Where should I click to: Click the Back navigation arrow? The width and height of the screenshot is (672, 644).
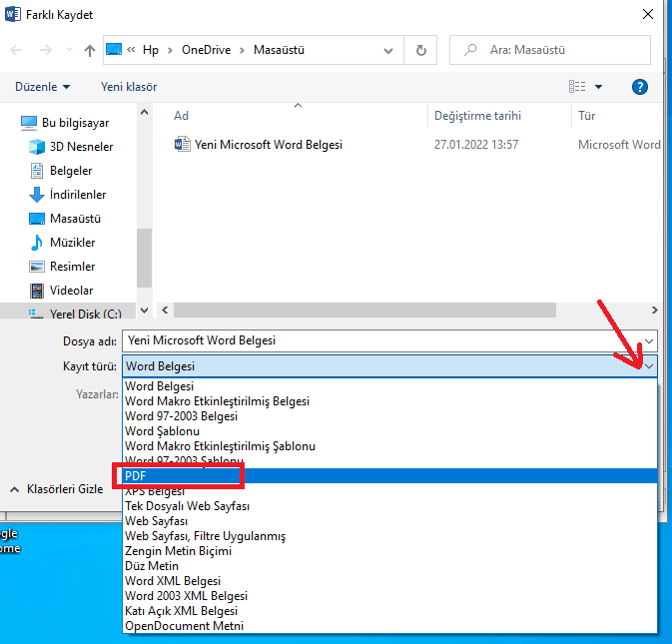pyautogui.click(x=16, y=50)
